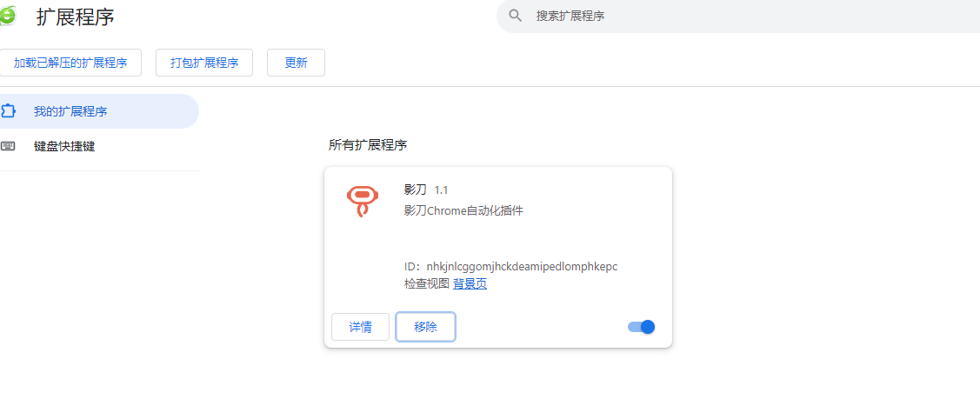Click the puzzle-piece extensions icon in sidebar
Image resolution: width=980 pixels, height=419 pixels.
click(x=8, y=111)
